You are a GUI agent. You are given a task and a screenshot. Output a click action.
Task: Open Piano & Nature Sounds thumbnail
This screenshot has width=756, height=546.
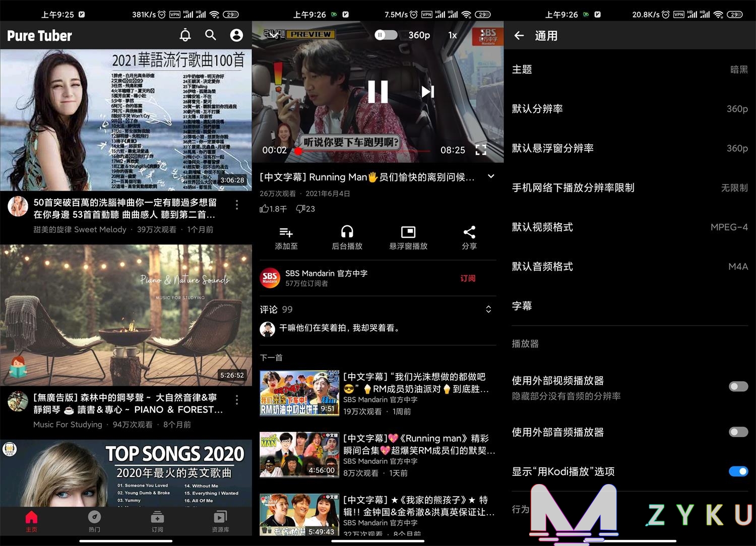126,315
